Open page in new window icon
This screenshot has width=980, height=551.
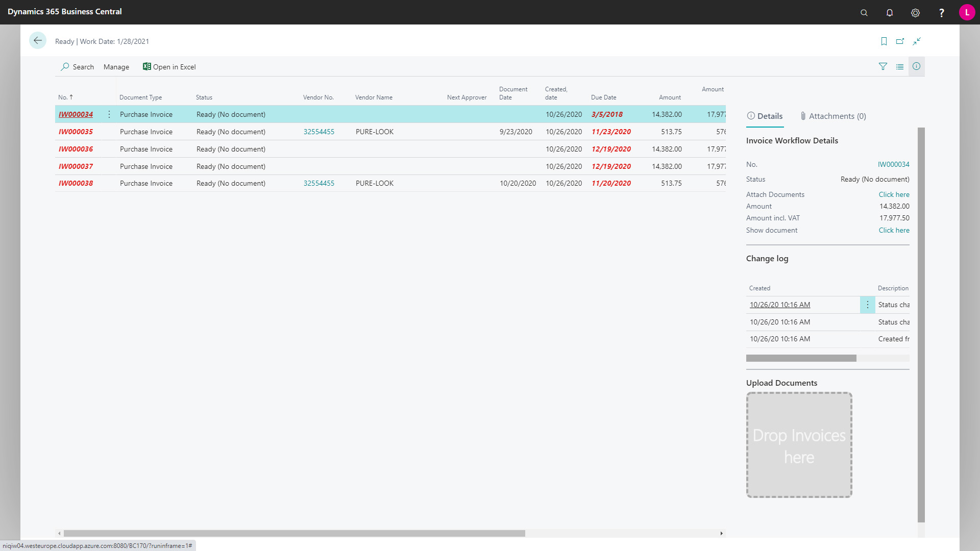pos(900,41)
